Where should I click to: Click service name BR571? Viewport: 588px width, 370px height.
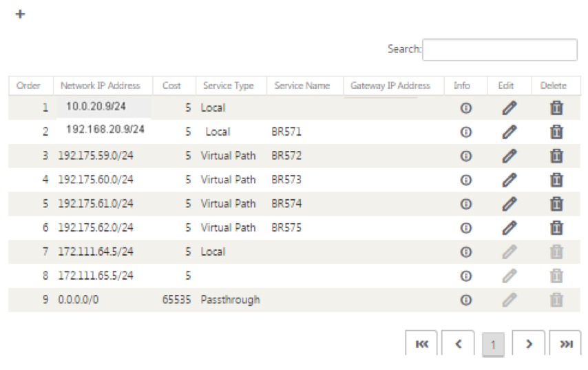(286, 132)
